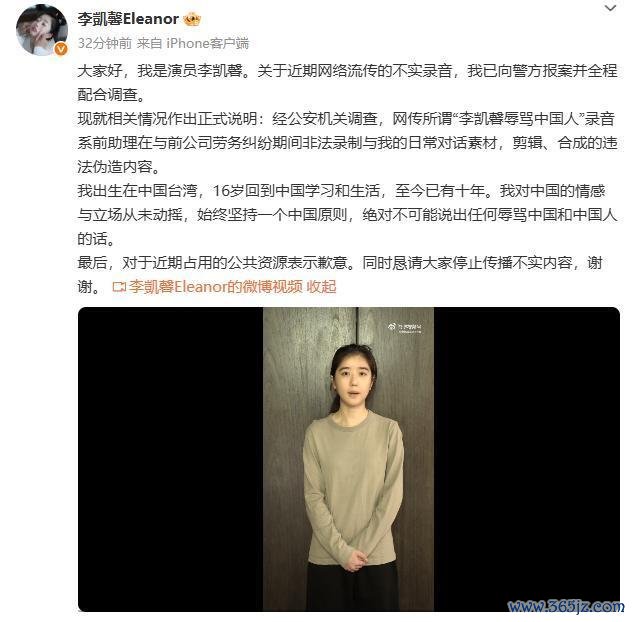Open the iPhone客户端 source link

pos(208,43)
